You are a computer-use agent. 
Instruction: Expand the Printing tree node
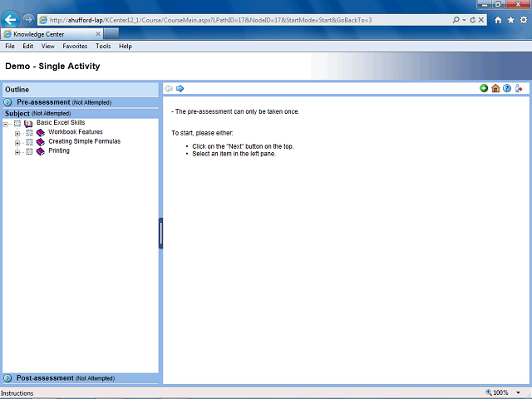tap(17, 152)
